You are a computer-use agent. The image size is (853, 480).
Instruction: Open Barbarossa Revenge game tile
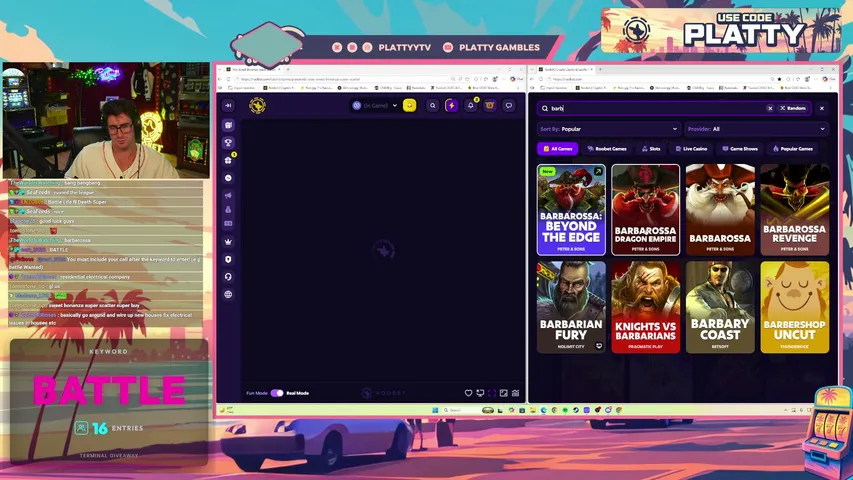coord(795,210)
